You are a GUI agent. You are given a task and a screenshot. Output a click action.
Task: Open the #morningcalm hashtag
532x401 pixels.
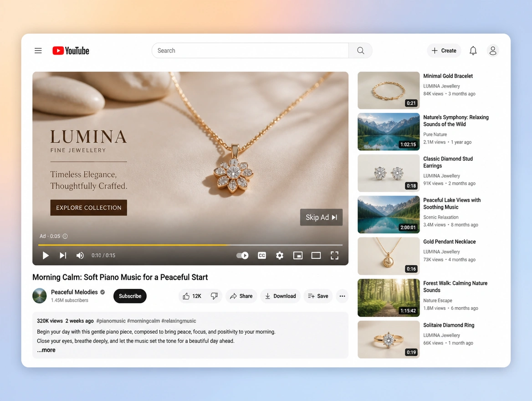tap(143, 321)
